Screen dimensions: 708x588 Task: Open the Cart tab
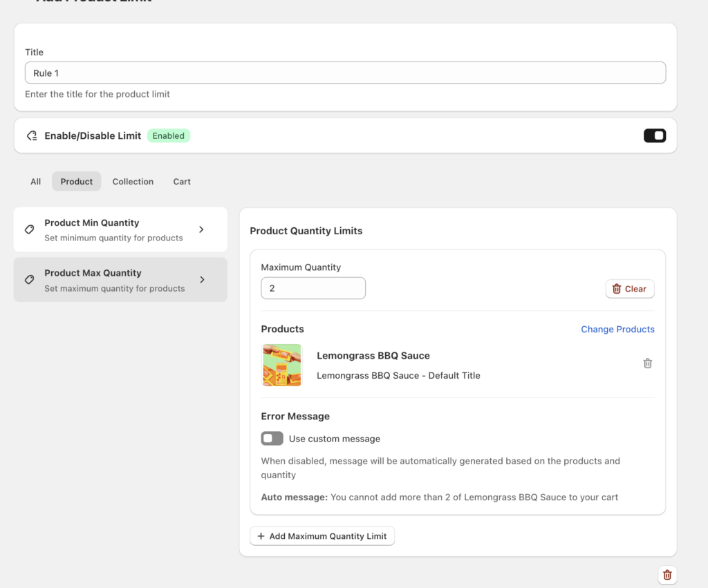[x=182, y=182]
